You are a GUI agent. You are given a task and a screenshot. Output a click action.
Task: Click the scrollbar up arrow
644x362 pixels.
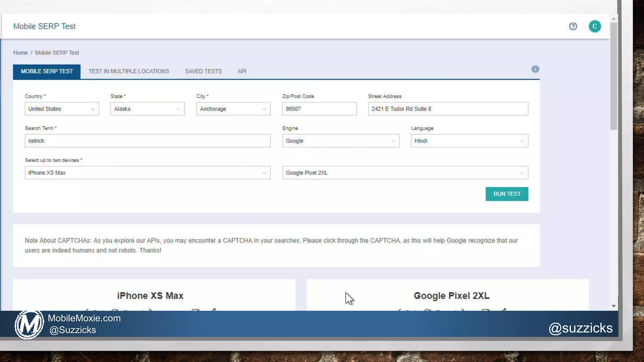click(x=613, y=19)
